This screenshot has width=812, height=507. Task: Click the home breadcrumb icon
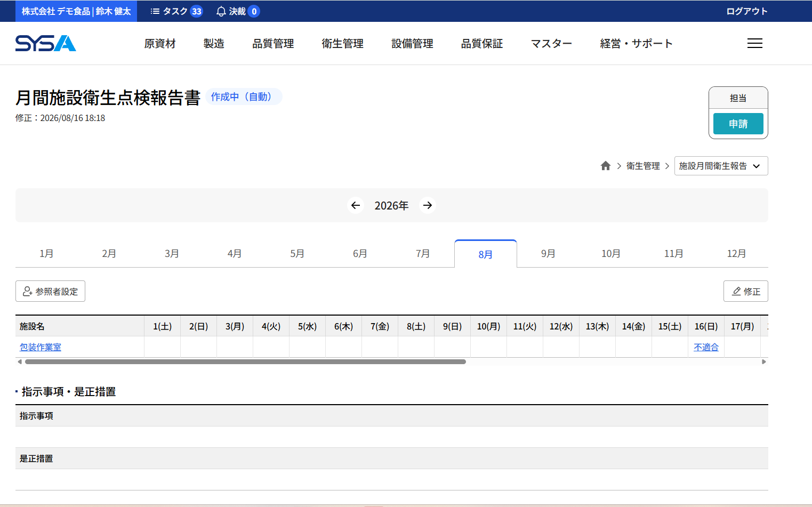point(606,166)
